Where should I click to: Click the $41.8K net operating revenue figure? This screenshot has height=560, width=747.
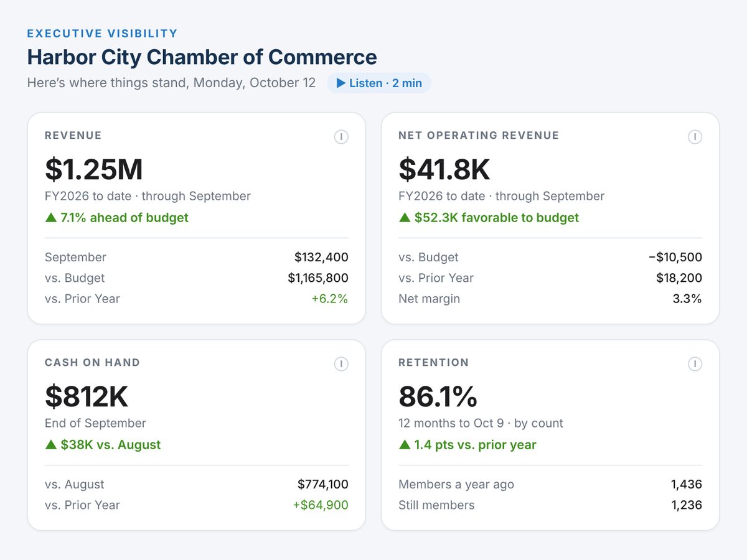[x=444, y=169]
